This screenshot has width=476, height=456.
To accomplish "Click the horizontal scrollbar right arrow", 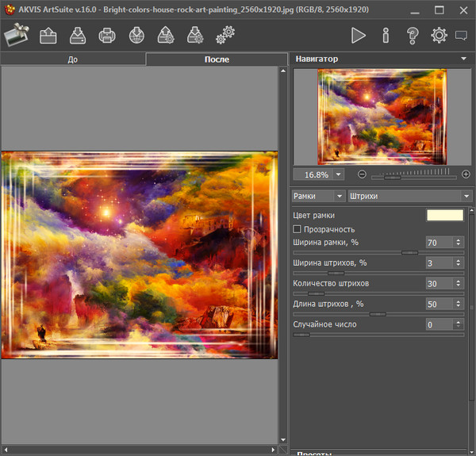I will click(273, 450).
